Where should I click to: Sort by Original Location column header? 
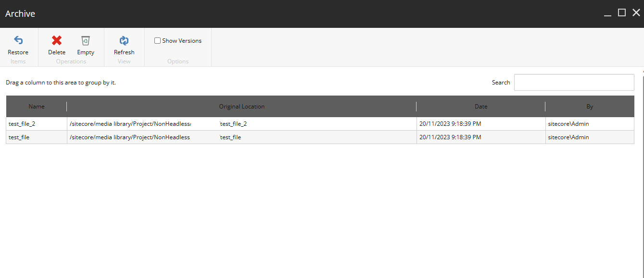[x=241, y=107]
